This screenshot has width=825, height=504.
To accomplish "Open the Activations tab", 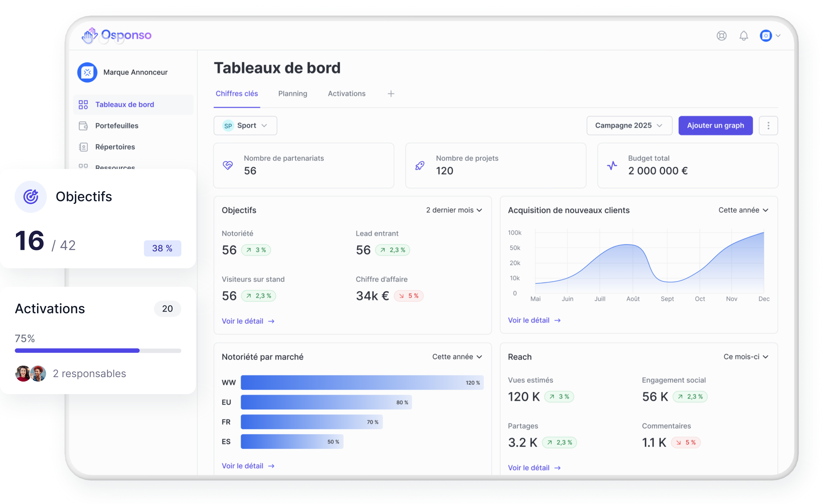I will pyautogui.click(x=346, y=94).
